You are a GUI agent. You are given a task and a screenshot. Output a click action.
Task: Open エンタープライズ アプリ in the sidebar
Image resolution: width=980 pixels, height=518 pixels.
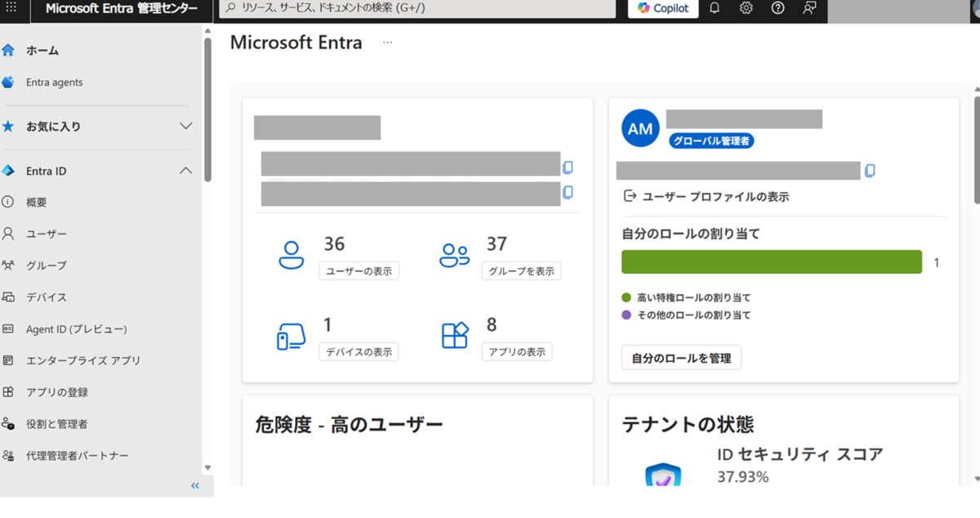[83, 360]
